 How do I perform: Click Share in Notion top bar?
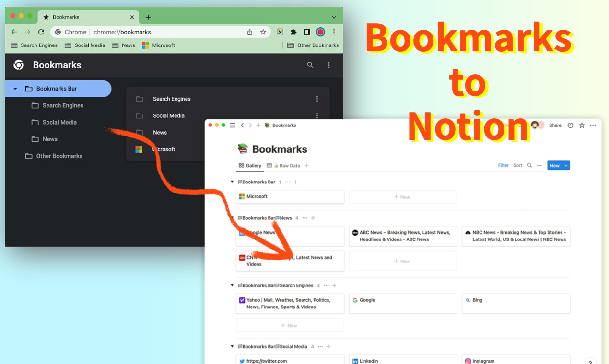click(x=555, y=125)
